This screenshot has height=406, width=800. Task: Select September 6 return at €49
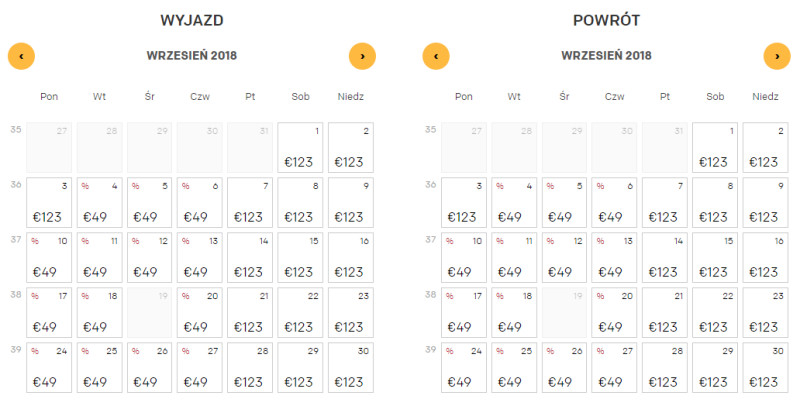pos(614,202)
